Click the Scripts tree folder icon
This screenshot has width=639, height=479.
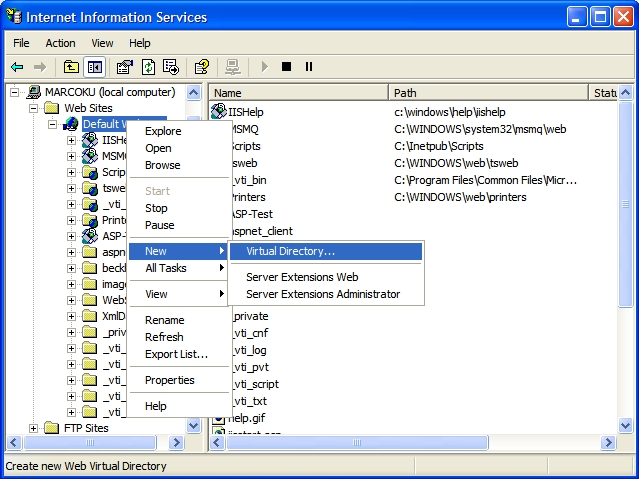tap(90, 172)
